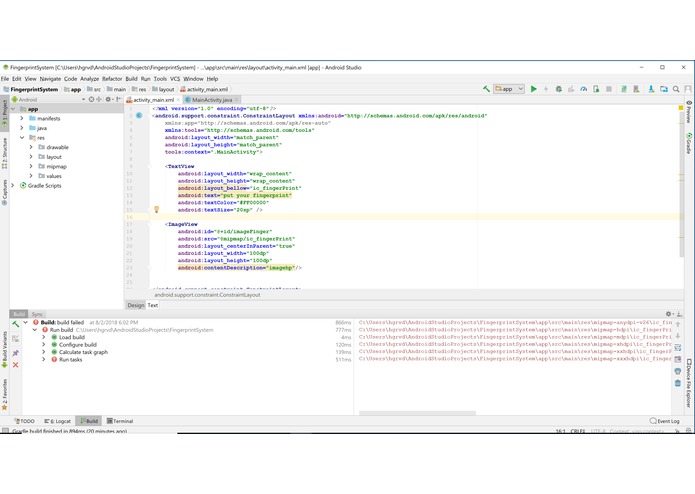Toggle the Captures side tab
Viewport: 695px width, 494px height.
[x=4, y=192]
